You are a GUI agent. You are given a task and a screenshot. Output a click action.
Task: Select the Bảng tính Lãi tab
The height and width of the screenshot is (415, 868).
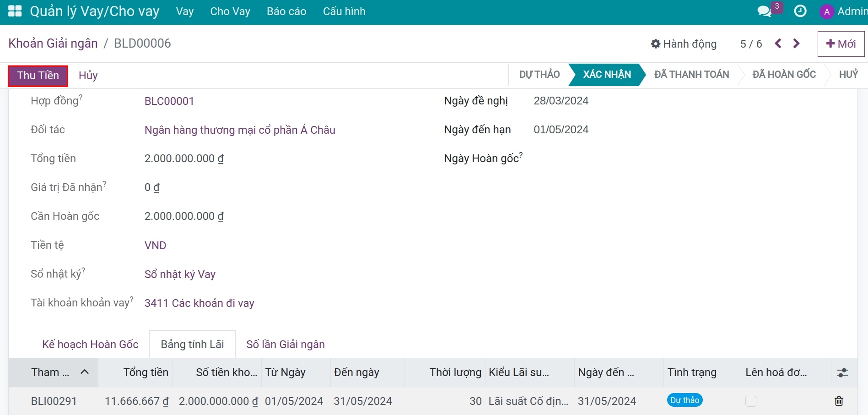(x=192, y=344)
